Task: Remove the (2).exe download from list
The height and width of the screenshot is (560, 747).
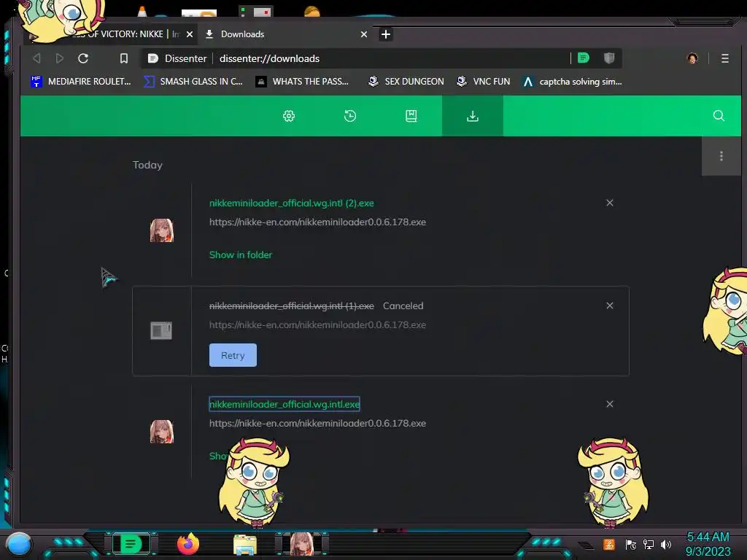Action: [609, 203]
